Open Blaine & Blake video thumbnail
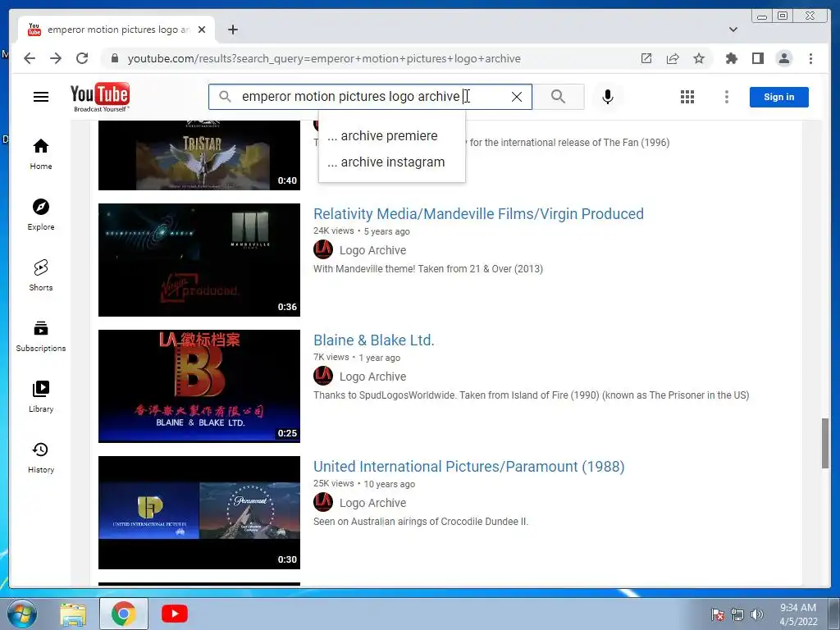The image size is (840, 630). tap(199, 386)
